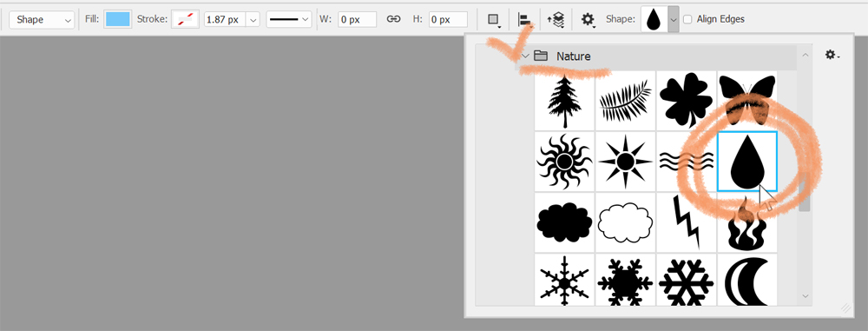Toggle link width and height

click(x=393, y=19)
